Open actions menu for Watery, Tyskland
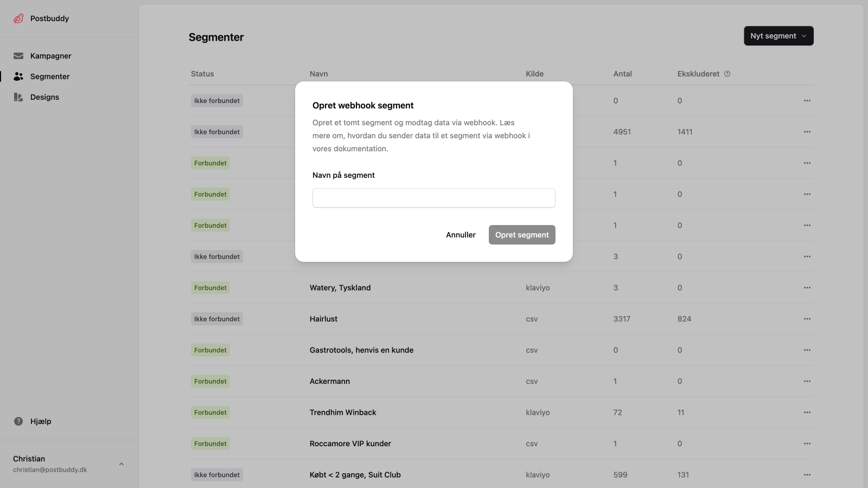The image size is (868, 488). tap(807, 287)
